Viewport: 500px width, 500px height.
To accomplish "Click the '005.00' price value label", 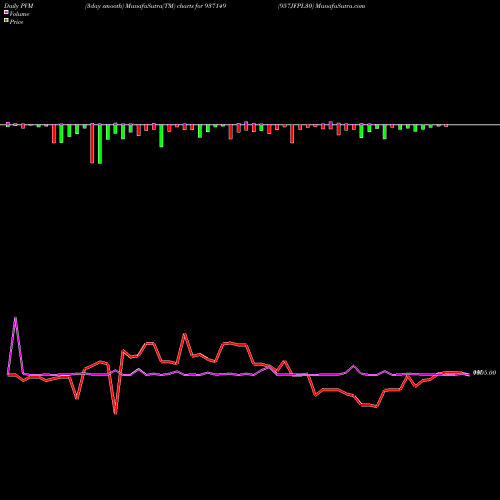I will click(x=484, y=373).
